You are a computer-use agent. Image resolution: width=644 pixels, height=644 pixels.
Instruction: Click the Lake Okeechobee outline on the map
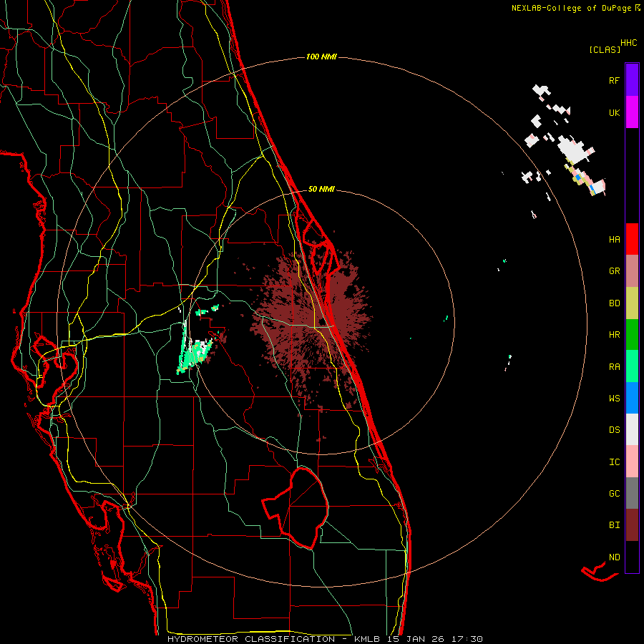pos(296,507)
